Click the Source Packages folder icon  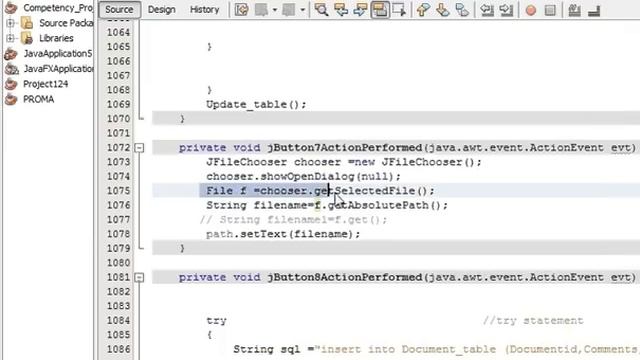coord(27,23)
